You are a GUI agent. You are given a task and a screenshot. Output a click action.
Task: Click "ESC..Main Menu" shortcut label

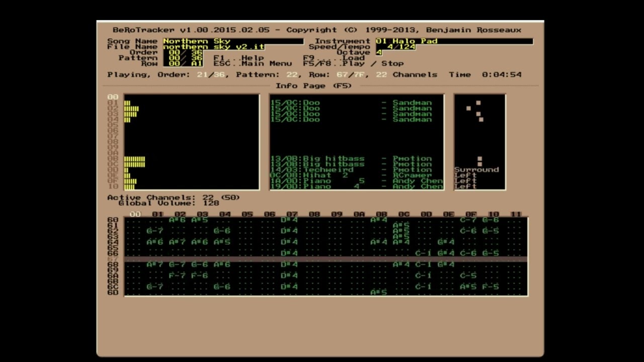click(x=253, y=63)
